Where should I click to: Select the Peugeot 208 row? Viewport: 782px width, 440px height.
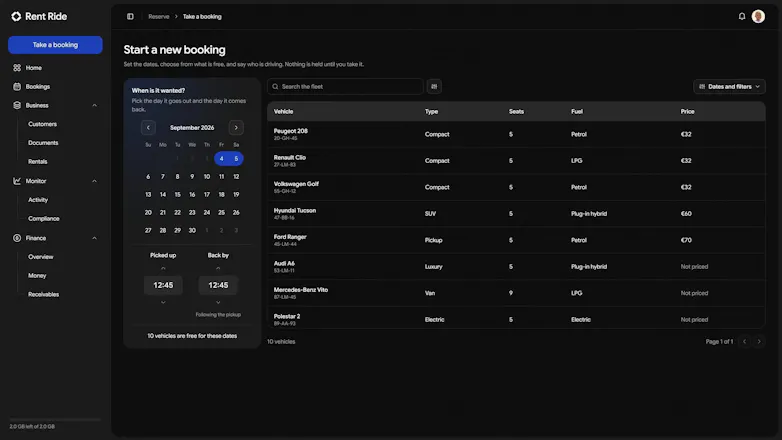pyautogui.click(x=516, y=134)
